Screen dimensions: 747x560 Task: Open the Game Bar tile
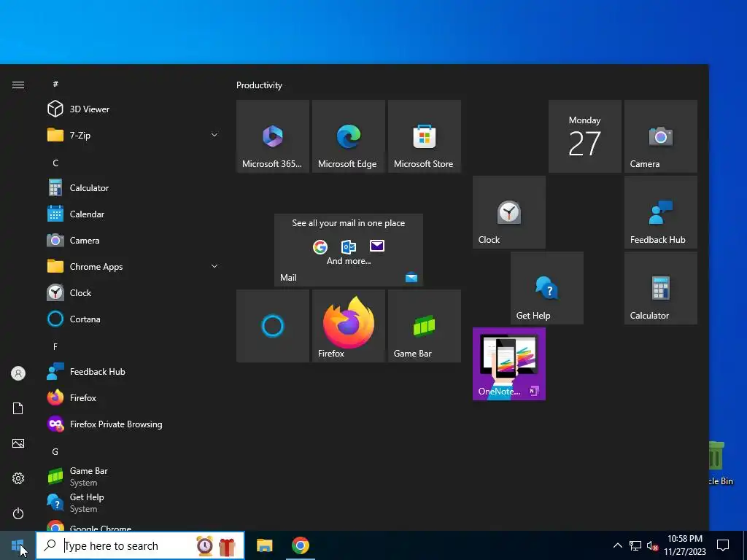click(425, 326)
